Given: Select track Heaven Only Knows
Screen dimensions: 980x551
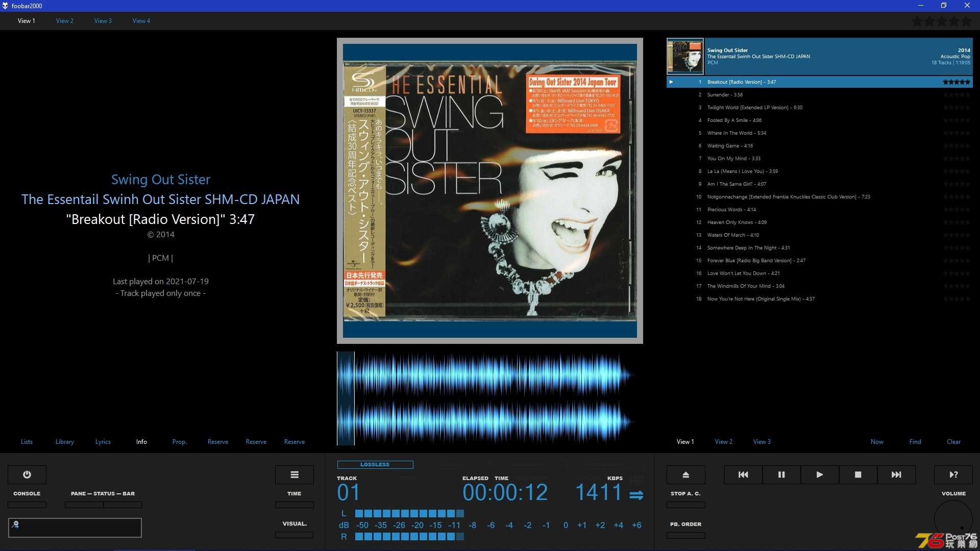Looking at the screenshot, I should [x=819, y=222].
